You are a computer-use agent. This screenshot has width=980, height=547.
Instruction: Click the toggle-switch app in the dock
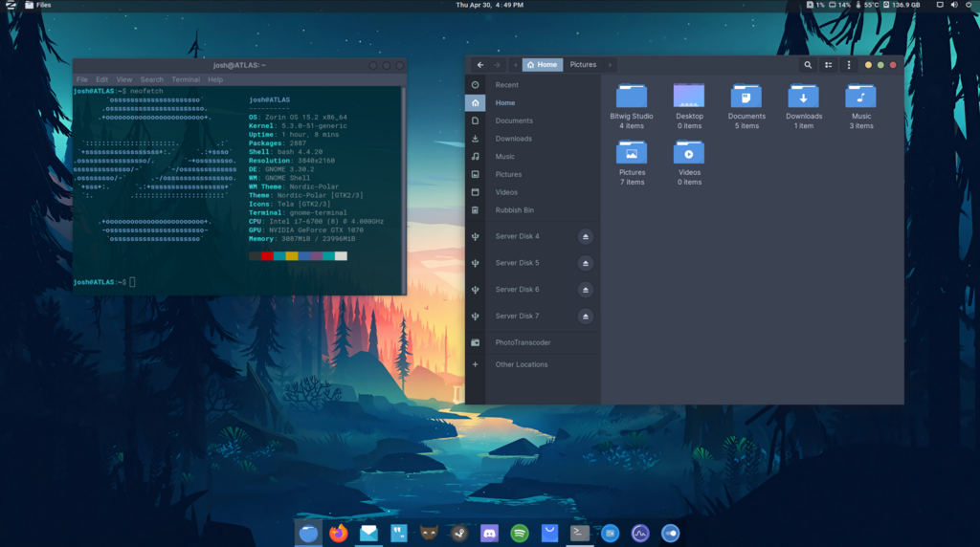point(670,534)
